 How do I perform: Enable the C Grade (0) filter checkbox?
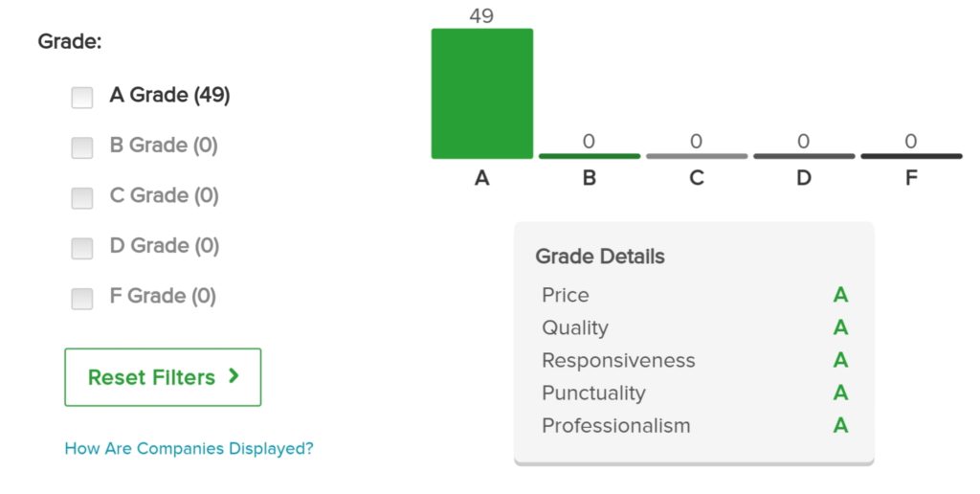pos(82,198)
